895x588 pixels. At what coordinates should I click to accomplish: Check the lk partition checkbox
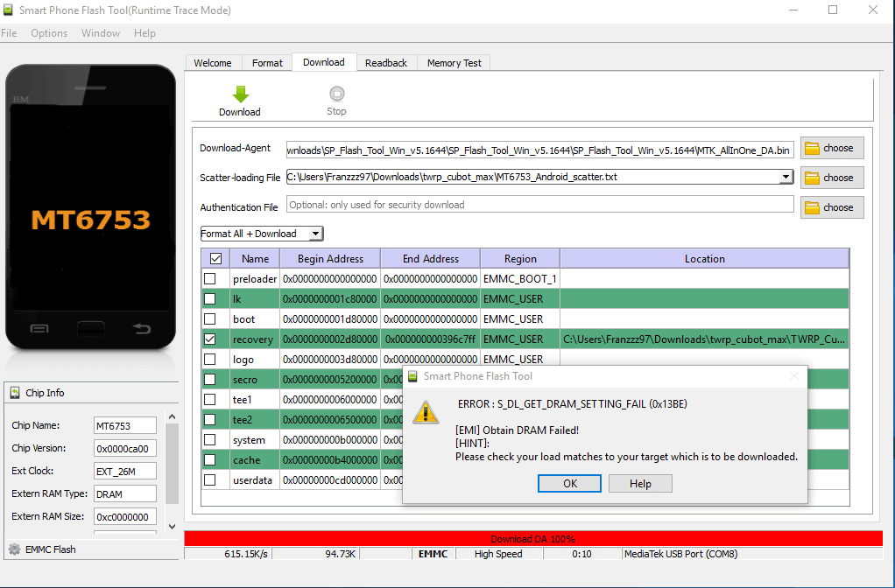click(210, 299)
